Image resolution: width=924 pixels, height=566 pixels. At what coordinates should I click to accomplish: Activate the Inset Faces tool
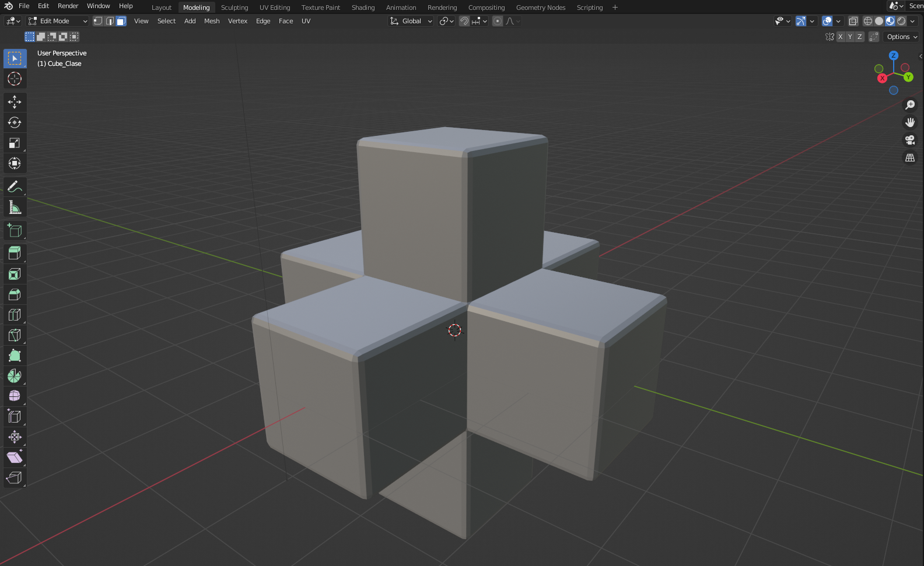15,274
